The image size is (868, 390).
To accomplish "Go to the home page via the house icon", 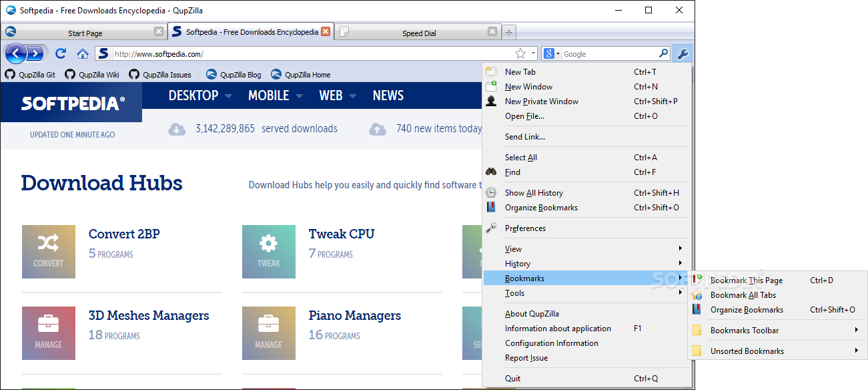I will click(83, 54).
